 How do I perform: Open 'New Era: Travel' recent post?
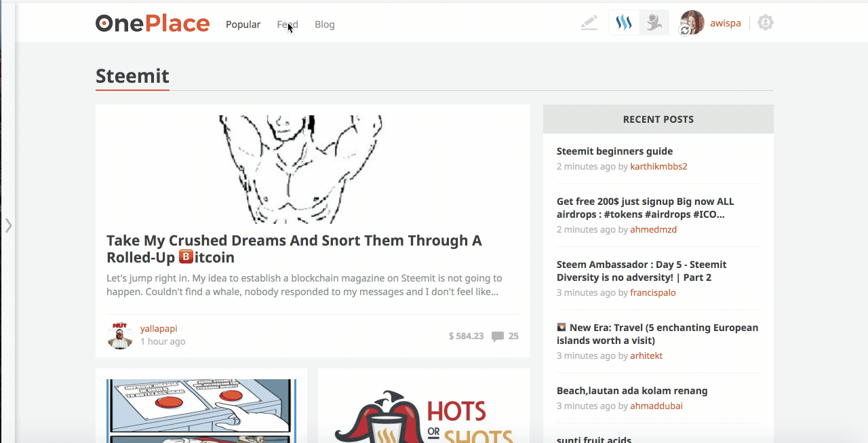658,334
